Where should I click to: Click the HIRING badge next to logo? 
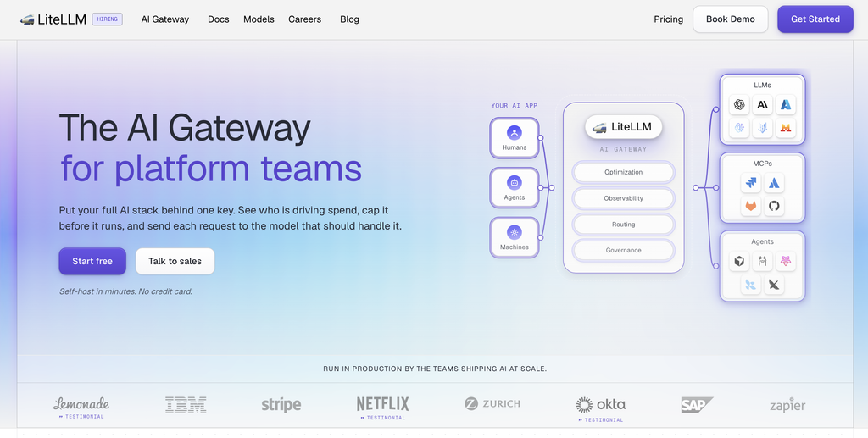pos(108,19)
